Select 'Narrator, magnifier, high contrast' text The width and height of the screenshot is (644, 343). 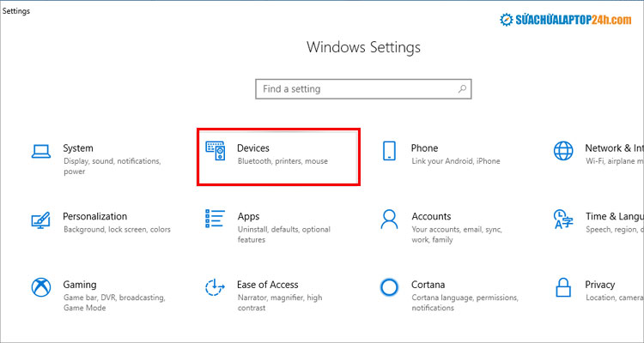[x=280, y=303]
